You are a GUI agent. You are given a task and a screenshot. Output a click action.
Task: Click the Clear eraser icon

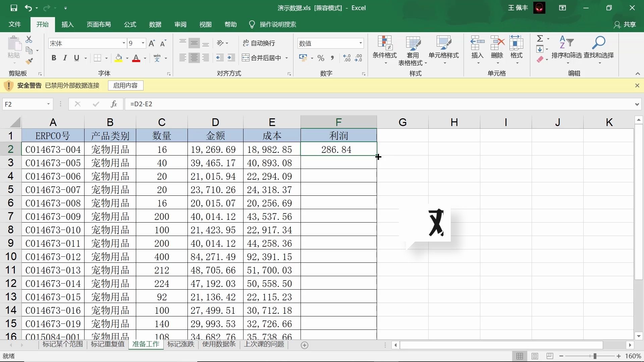tap(540, 60)
